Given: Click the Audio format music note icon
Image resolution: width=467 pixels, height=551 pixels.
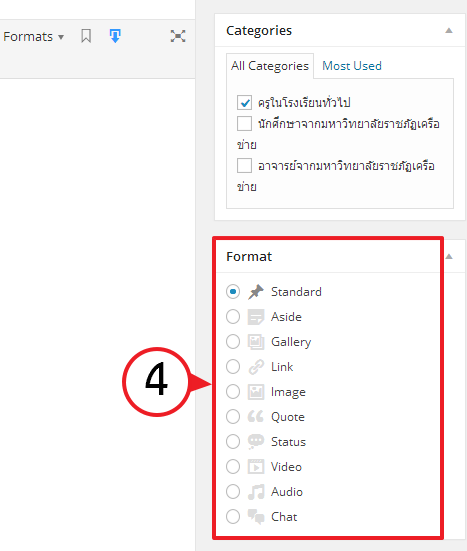Looking at the screenshot, I should tap(256, 492).
